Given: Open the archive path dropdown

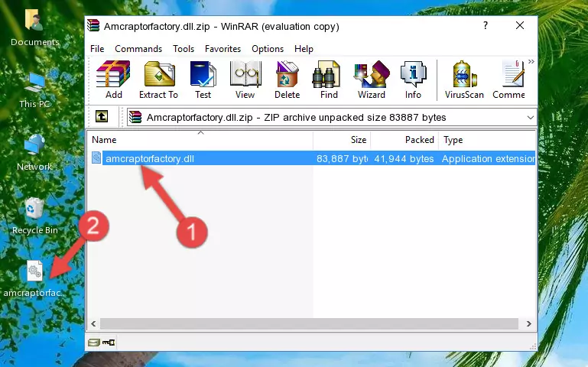Looking at the screenshot, I should pos(530,117).
